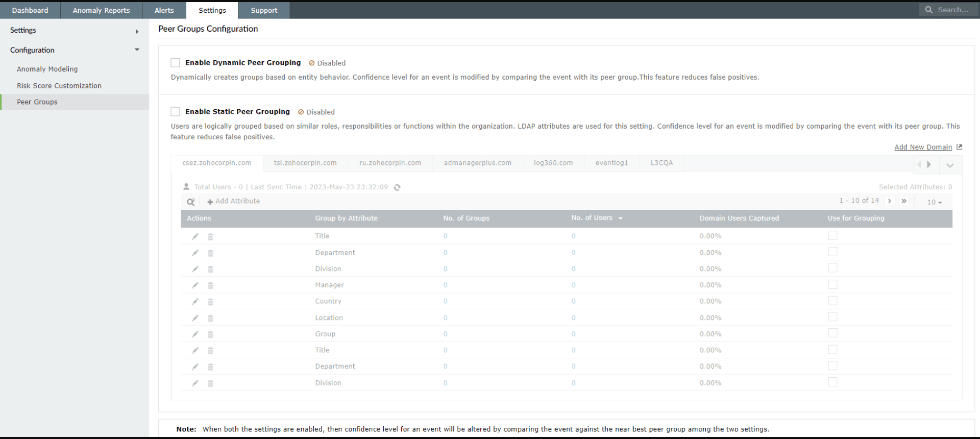Delete the first Title attribute in the table
The height and width of the screenshot is (439, 980).
(210, 236)
